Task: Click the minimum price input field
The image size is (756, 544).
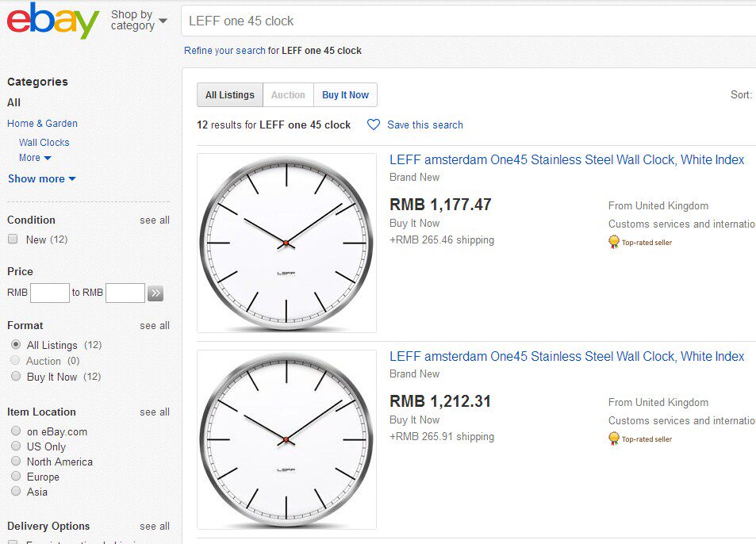Action: 50,293
